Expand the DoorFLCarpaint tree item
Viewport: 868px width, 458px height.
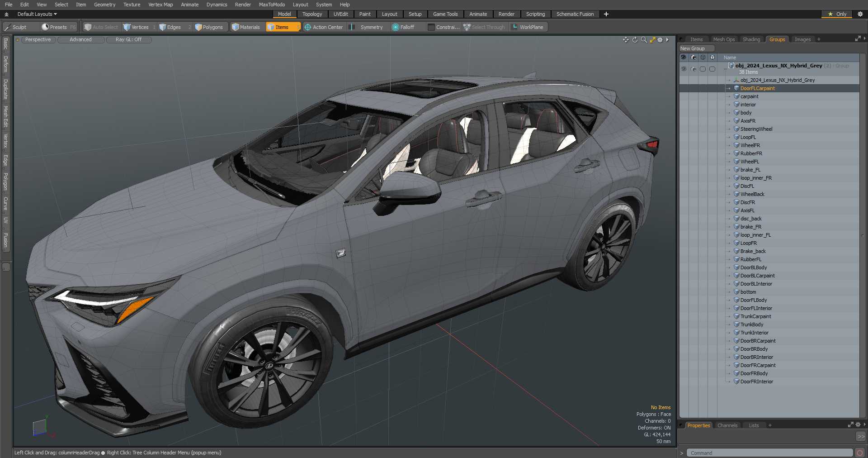pos(729,88)
